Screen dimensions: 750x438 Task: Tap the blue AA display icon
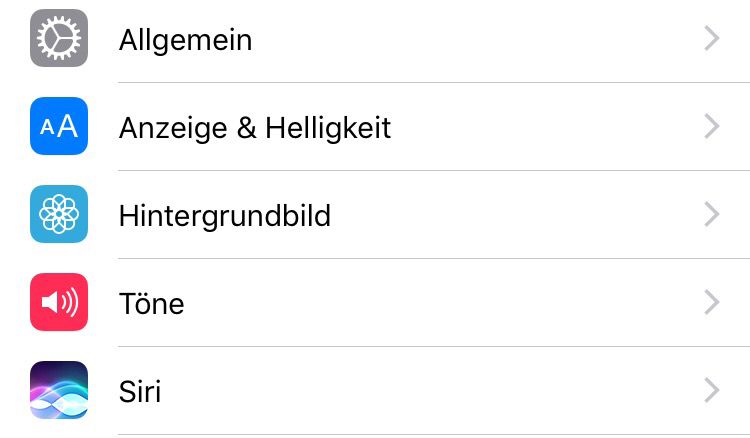tap(59, 126)
